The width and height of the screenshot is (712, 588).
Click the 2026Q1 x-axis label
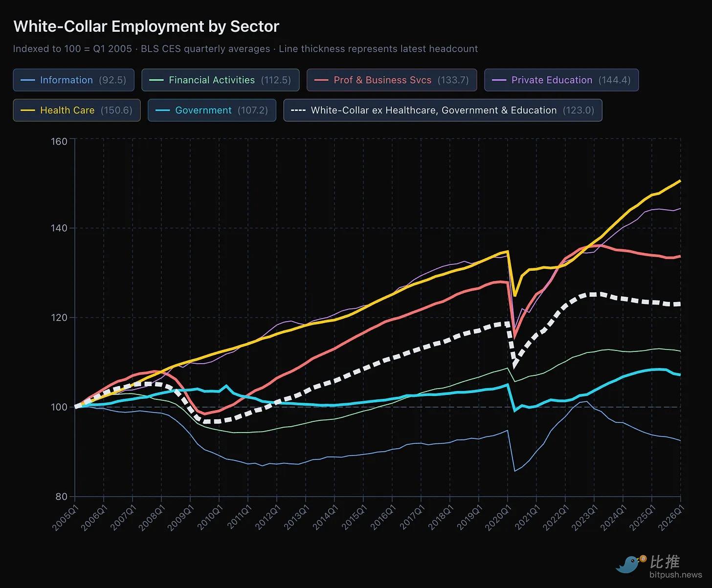pos(670,519)
